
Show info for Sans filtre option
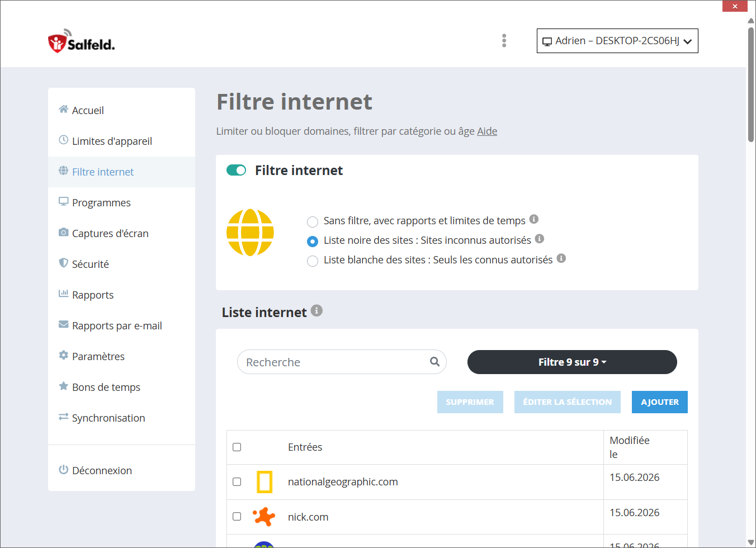tap(534, 219)
